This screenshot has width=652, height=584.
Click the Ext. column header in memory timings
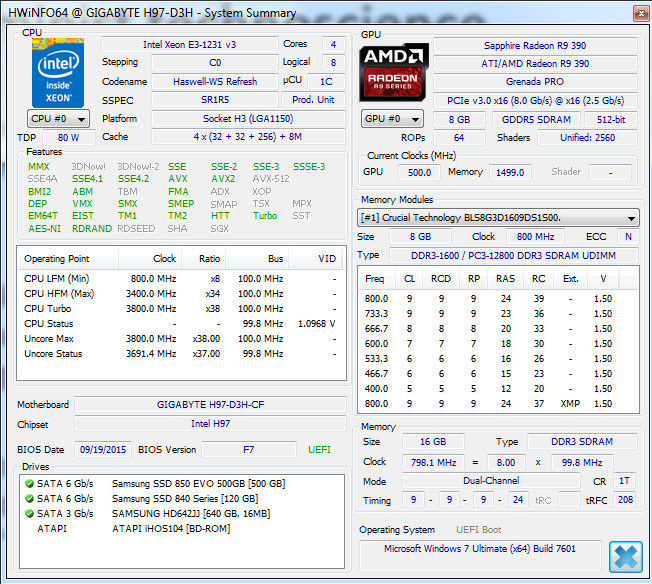click(570, 279)
